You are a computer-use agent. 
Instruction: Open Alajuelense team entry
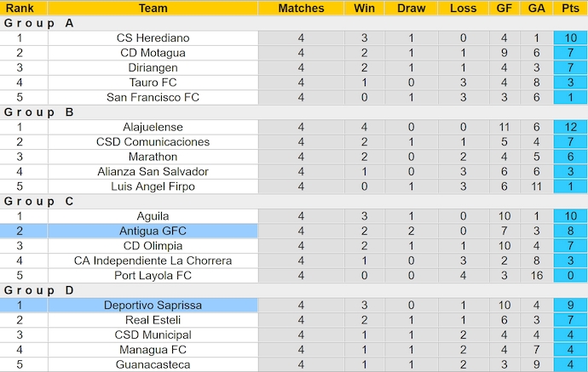click(x=153, y=127)
